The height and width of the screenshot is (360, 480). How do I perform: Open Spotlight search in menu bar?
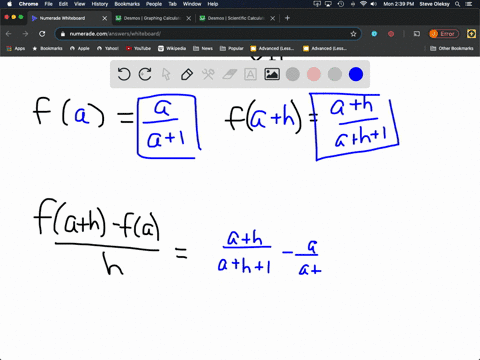[x=458, y=4]
